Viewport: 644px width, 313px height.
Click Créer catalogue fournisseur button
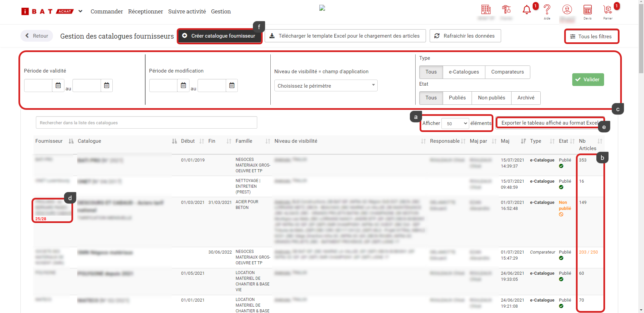click(219, 36)
